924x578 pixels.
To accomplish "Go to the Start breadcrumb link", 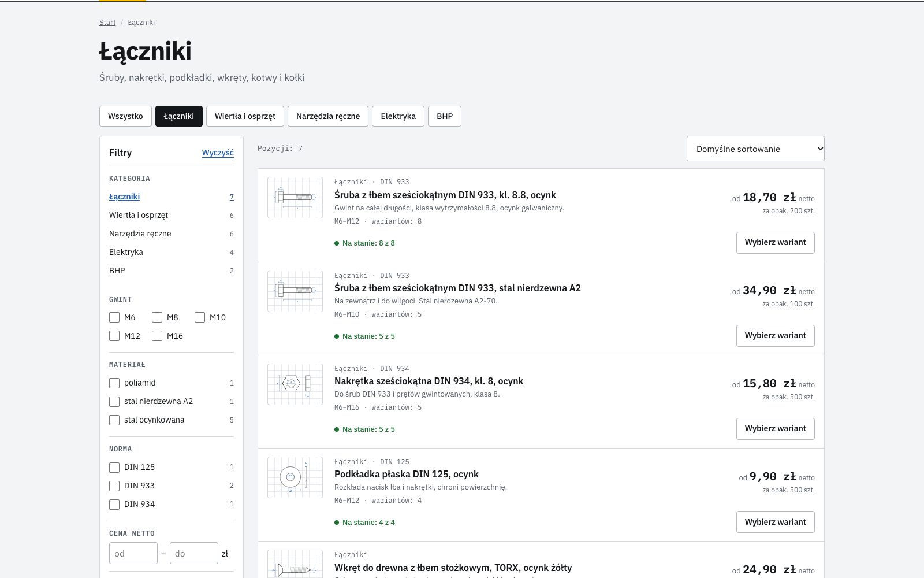I will [x=107, y=23].
